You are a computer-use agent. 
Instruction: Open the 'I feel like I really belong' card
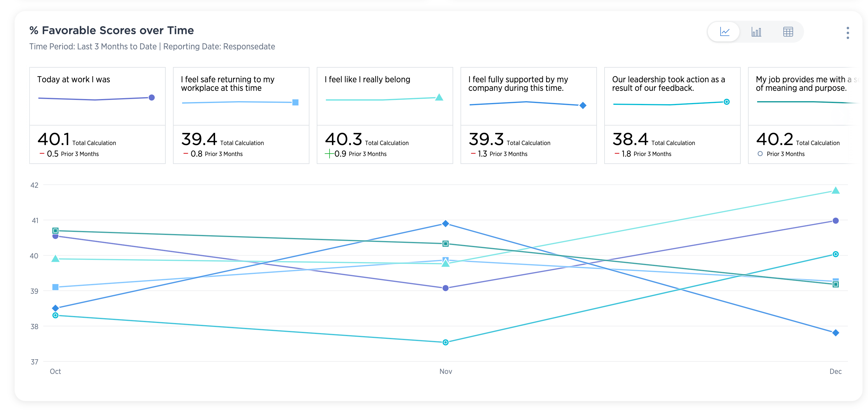385,115
